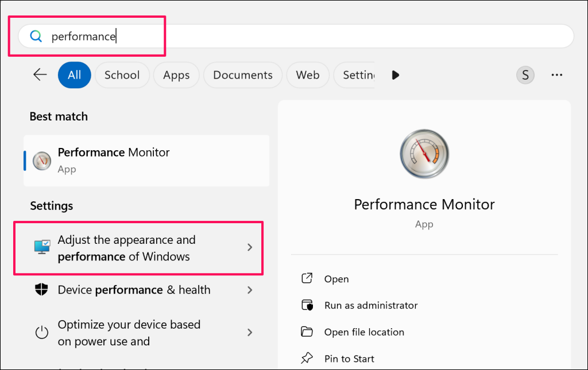Select the search magnifier icon
588x370 pixels.
[x=36, y=36]
